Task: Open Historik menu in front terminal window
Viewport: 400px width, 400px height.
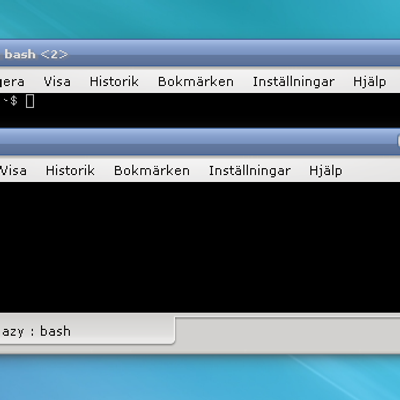Action: click(x=70, y=171)
